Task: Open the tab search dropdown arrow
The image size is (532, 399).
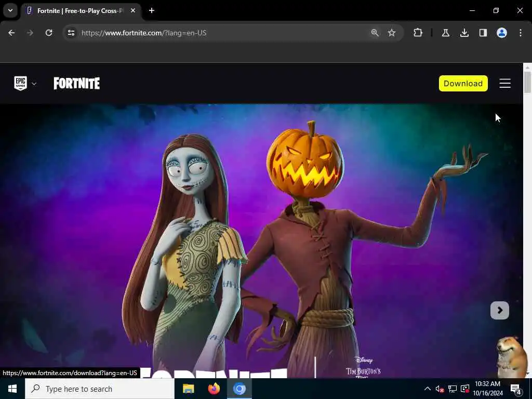Action: click(10, 10)
